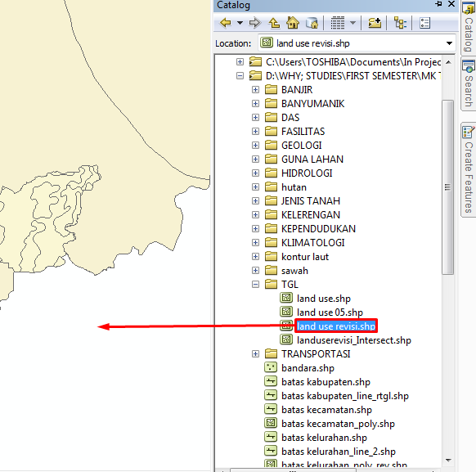This screenshot has height=472, width=476.
Task: Click the Forward arrow icon
Action: coord(255,23)
